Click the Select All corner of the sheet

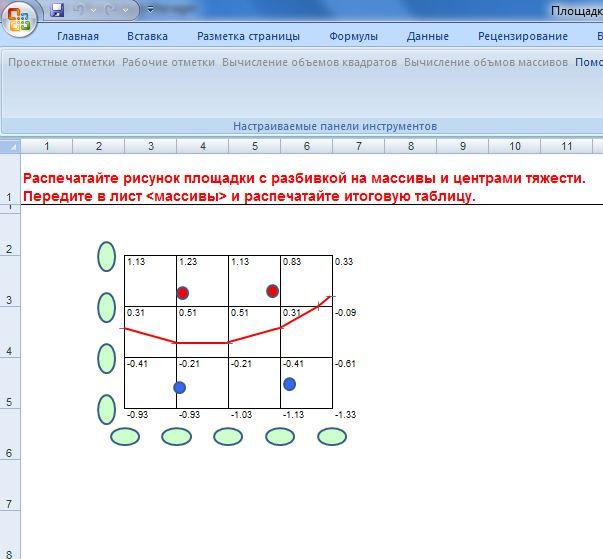coord(10,146)
